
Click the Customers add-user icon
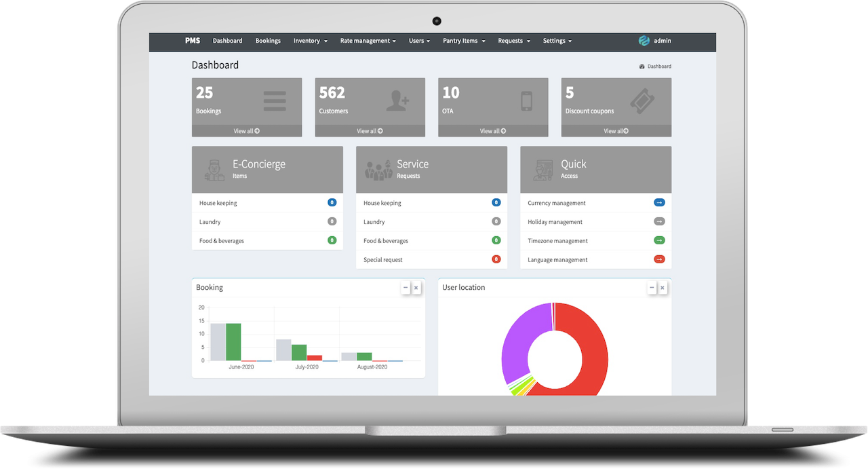tap(397, 101)
